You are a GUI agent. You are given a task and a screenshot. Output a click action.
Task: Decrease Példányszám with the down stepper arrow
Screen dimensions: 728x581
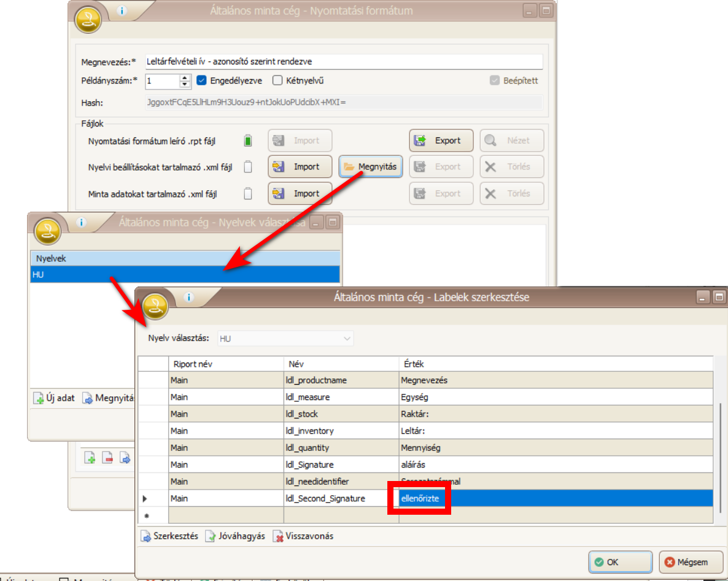[185, 84]
